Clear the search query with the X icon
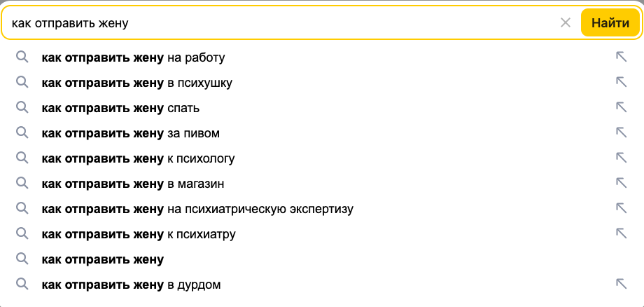 tap(566, 23)
